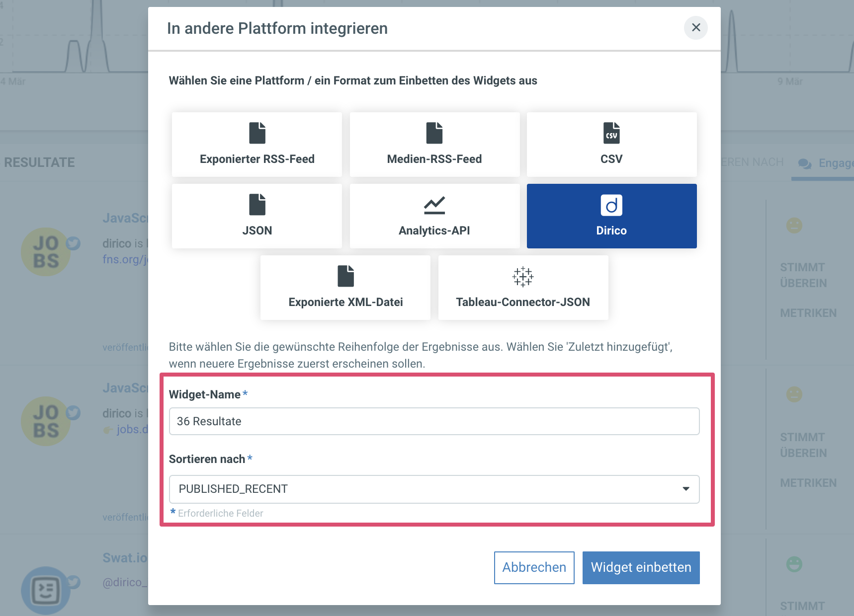This screenshot has width=854, height=616.
Task: Close the integration dialog with X
Action: point(696,28)
